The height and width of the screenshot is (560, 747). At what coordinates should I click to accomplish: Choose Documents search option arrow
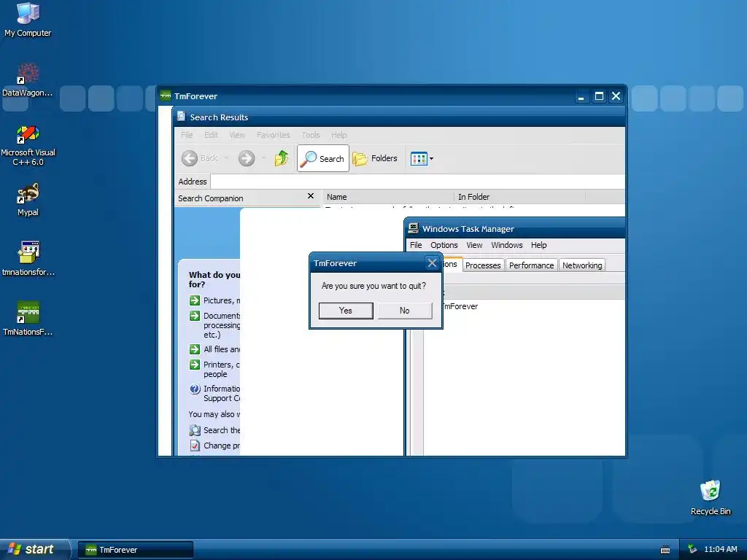pyautogui.click(x=194, y=316)
